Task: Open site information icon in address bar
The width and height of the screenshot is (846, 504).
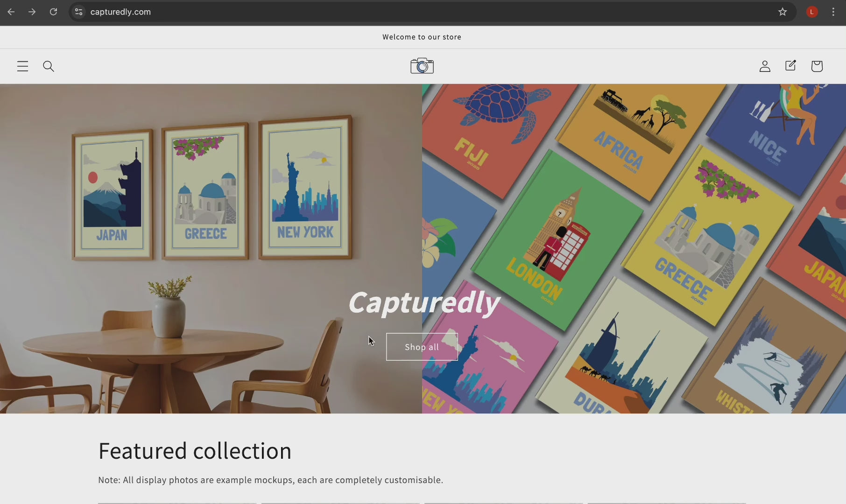Action: [79, 12]
